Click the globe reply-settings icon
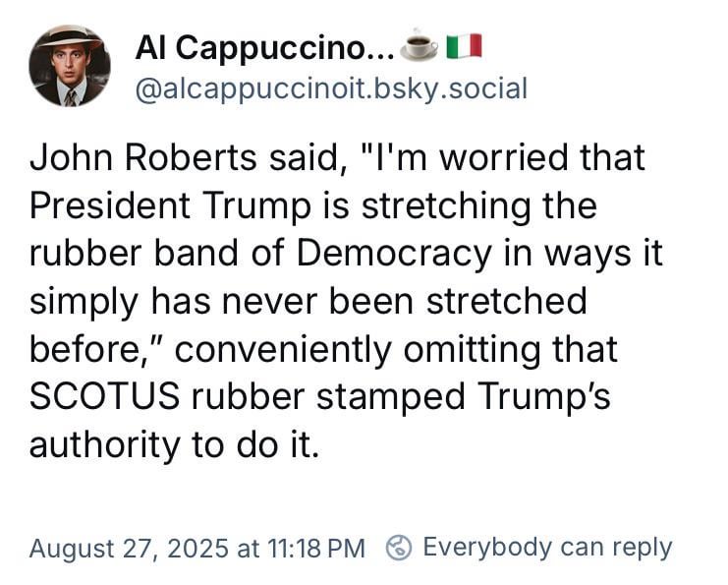Viewport: 728px width, 585px height. click(x=399, y=547)
